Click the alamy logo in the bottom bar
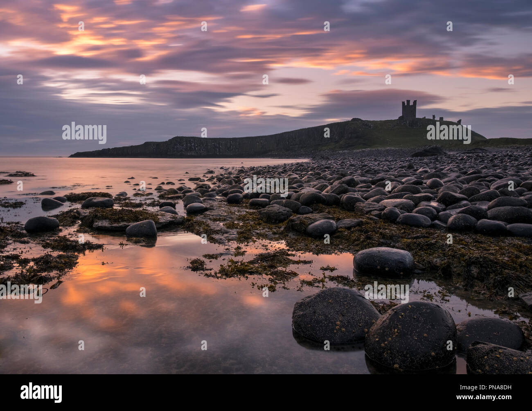 41,392
